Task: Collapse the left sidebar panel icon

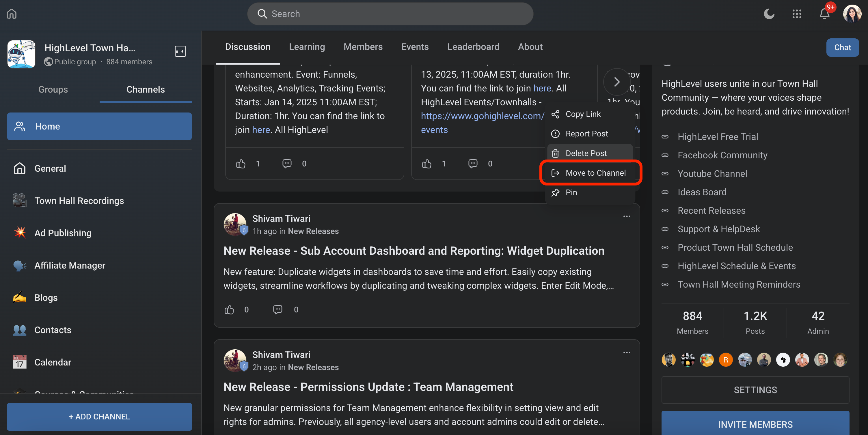Action: [180, 52]
